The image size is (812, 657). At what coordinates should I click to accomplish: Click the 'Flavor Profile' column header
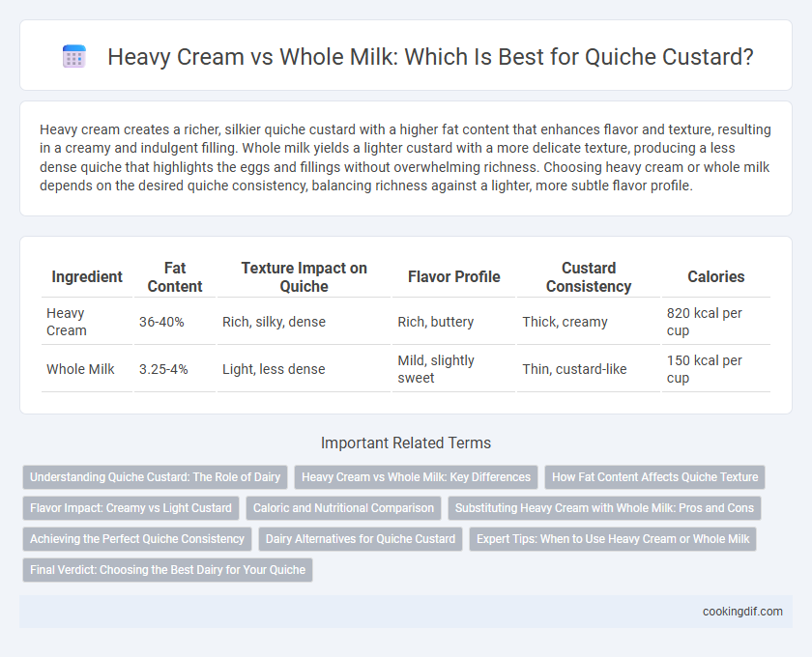click(453, 277)
